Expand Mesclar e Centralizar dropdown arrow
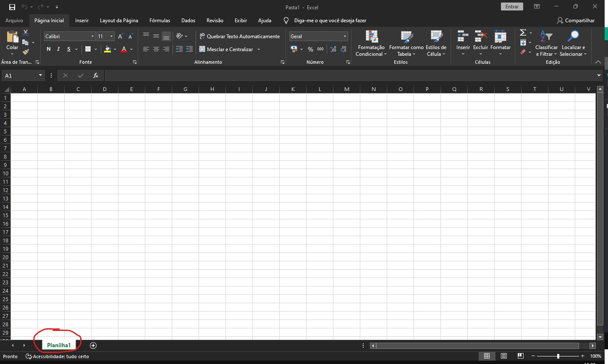 (x=259, y=49)
